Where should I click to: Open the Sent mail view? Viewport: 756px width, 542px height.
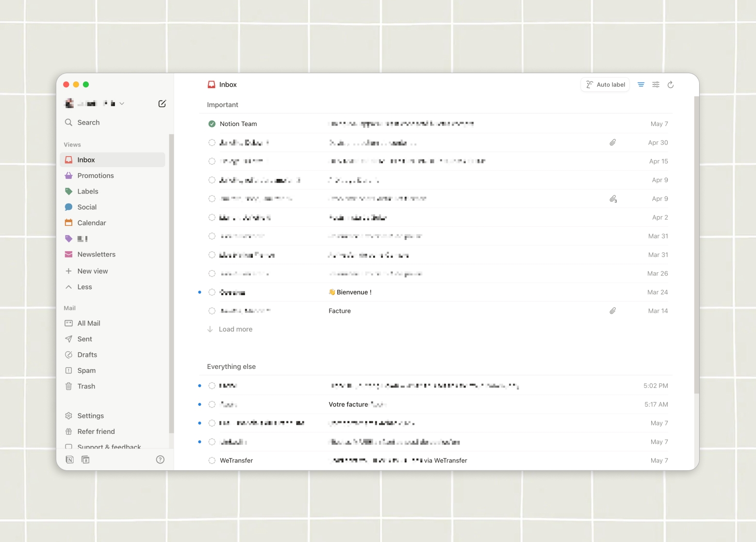tap(84, 338)
